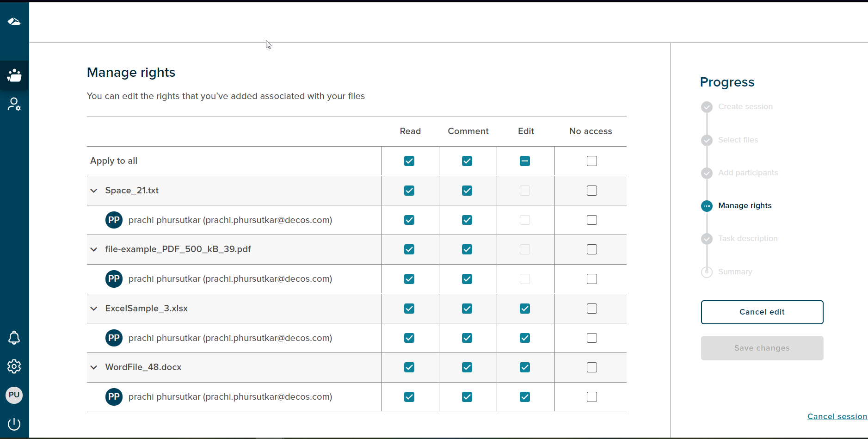Viewport: 868px width, 439px height.
Task: Collapse the file-example_PDF_500_kB_39.pdf row
Action: (94, 249)
